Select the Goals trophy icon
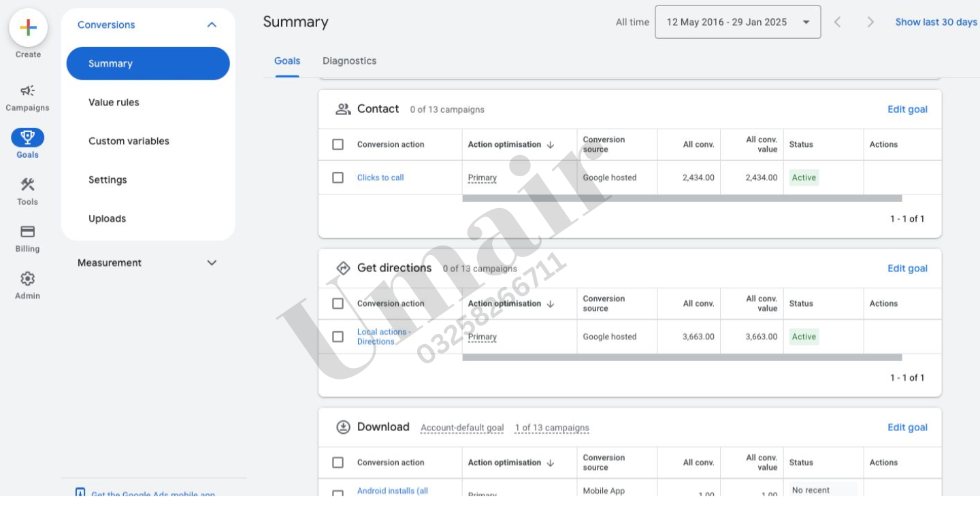The image size is (980, 508). pos(27,137)
